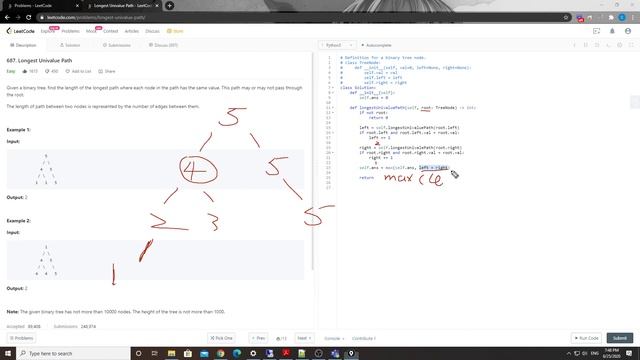Open the Problems menu item
This screenshot has width=640, height=360.
click(70, 31)
